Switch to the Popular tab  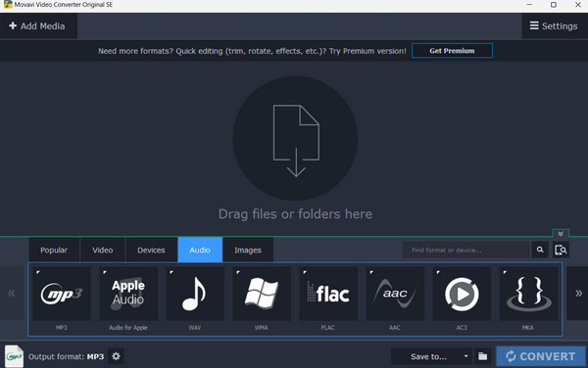click(x=54, y=250)
